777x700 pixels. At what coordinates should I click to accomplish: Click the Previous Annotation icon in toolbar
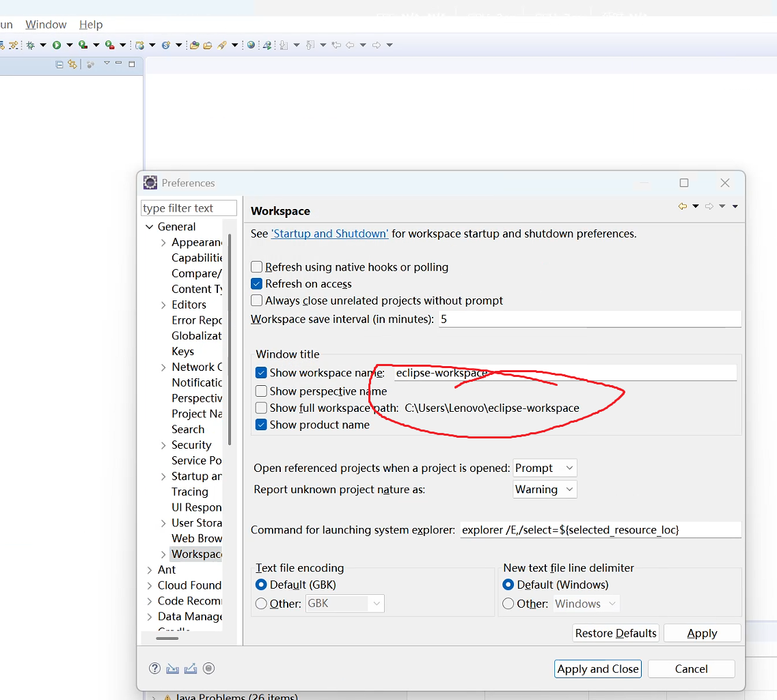pyautogui.click(x=310, y=45)
